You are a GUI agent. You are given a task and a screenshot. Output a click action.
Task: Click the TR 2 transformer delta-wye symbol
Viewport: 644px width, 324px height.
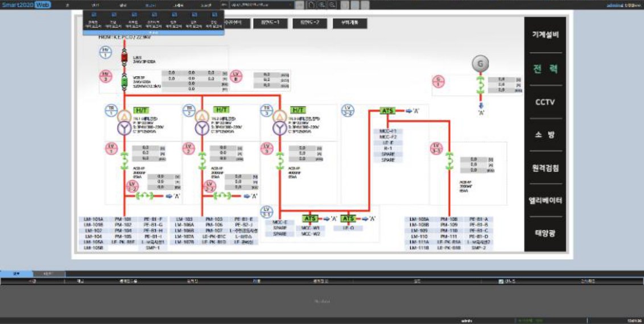point(201,123)
